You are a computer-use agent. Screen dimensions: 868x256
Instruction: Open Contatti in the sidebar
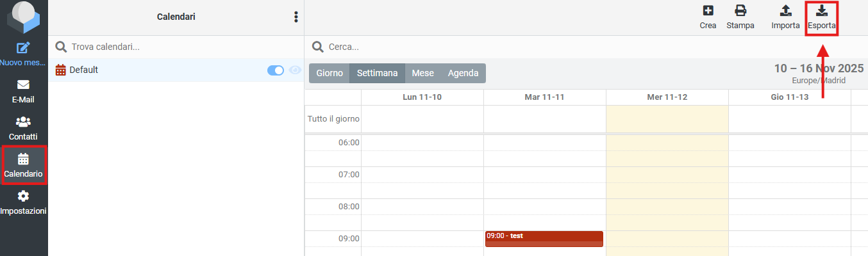pos(24,122)
